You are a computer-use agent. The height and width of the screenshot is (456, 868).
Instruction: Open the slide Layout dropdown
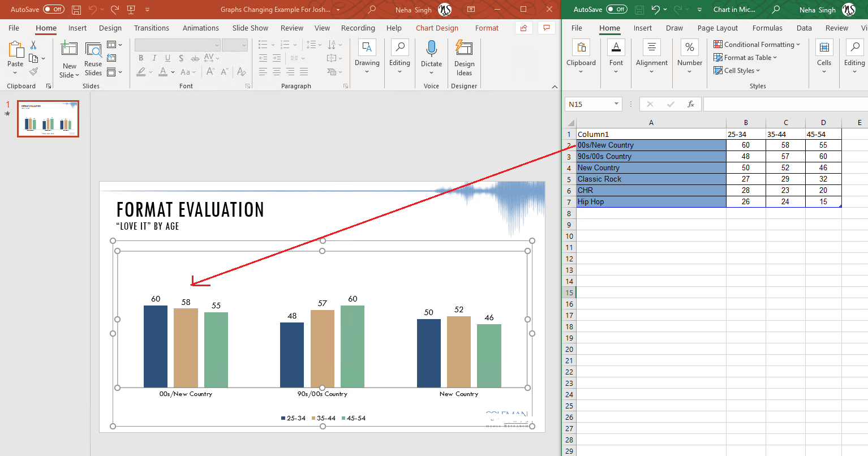coord(114,45)
